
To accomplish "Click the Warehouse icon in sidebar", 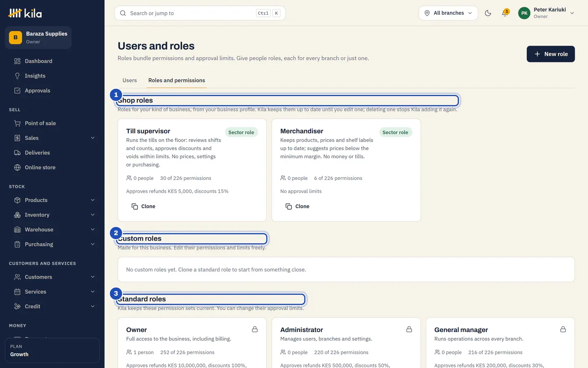I will (x=17, y=230).
